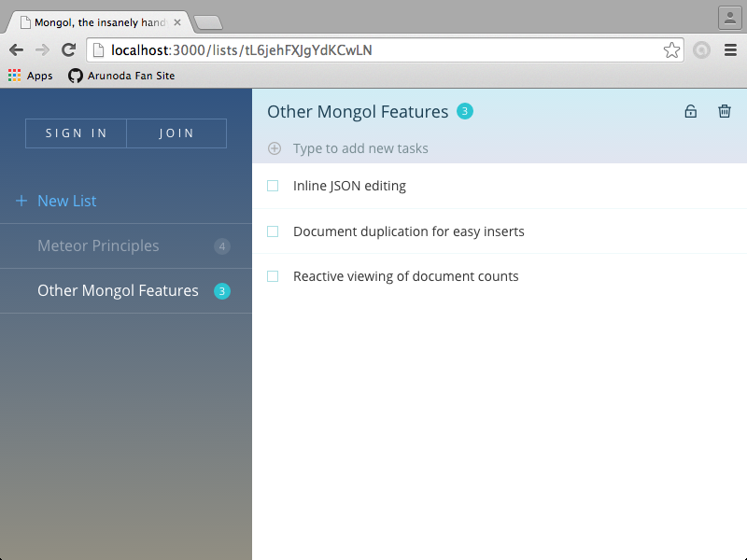Open the Meteor Principles list
The image size is (747, 560).
(126, 246)
